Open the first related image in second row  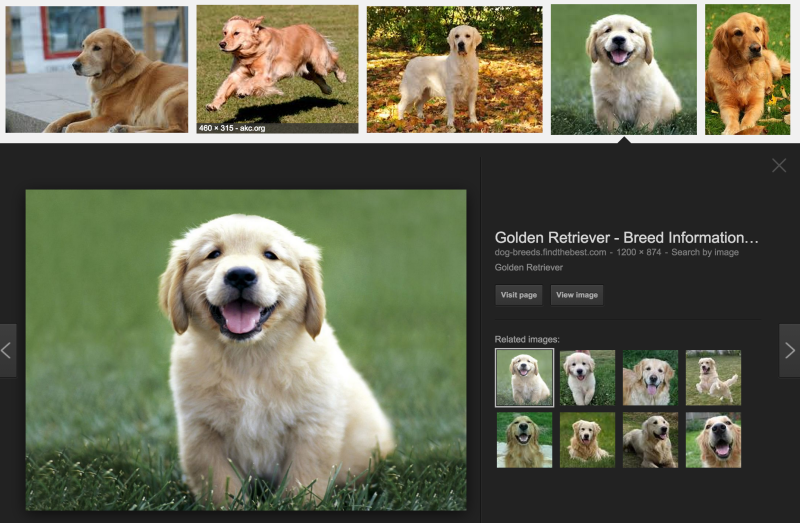point(524,440)
